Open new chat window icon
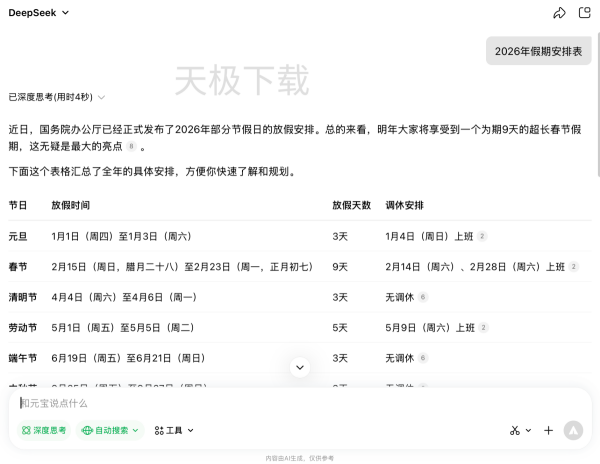Image resolution: width=600 pixels, height=464 pixels. tap(585, 13)
